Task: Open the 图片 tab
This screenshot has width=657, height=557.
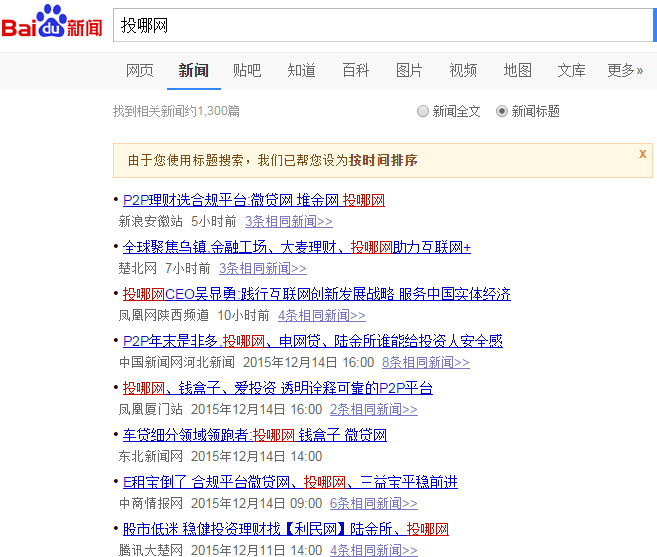Action: (409, 70)
